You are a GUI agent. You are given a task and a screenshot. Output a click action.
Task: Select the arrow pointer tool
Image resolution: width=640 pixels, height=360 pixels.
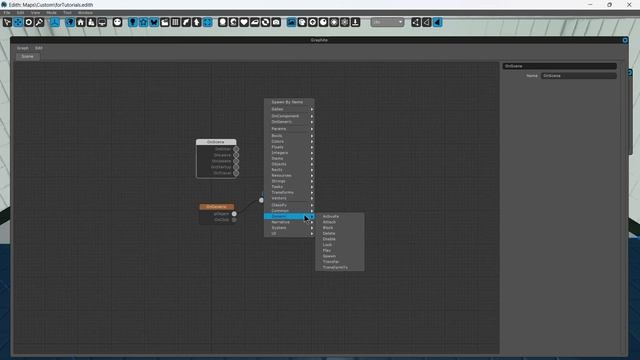[7, 22]
